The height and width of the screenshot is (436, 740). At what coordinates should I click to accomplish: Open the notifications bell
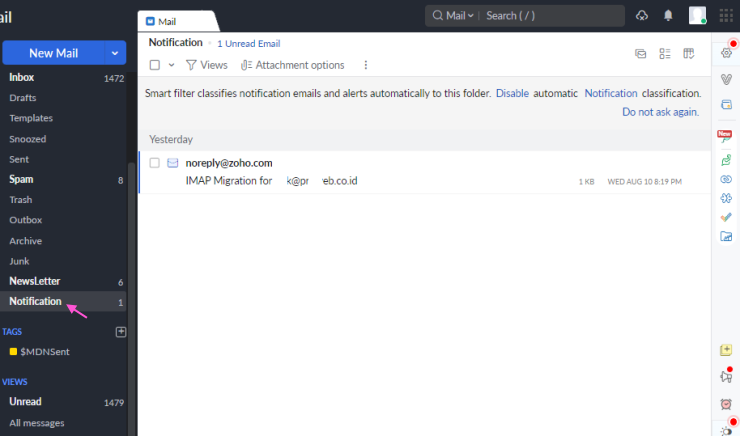[x=668, y=16]
